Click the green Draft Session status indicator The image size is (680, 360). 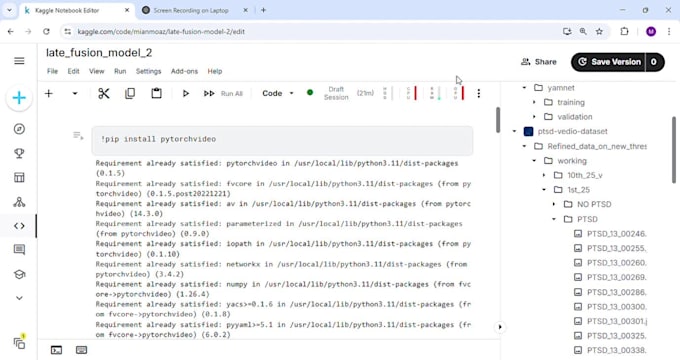point(310,92)
